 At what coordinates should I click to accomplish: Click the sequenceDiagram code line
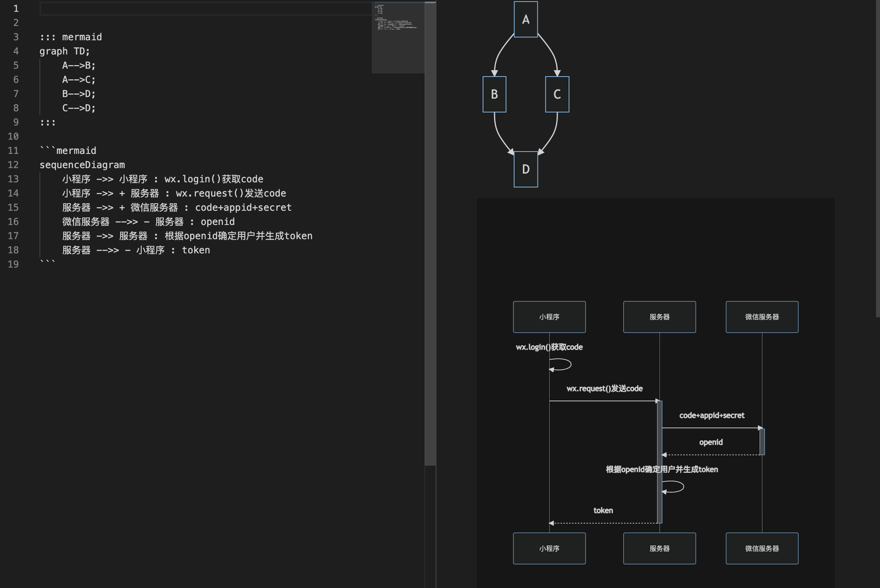pos(82,165)
